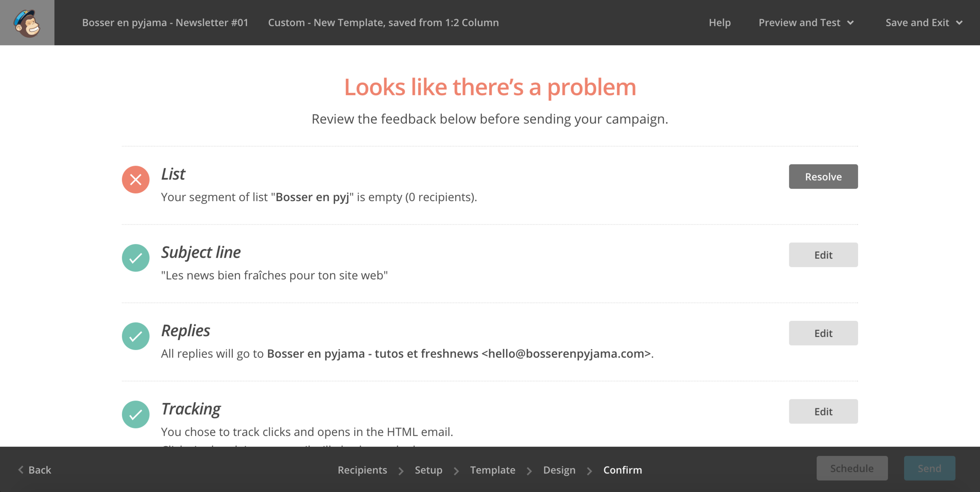Image resolution: width=980 pixels, height=492 pixels.
Task: Click the Send campaign button
Action: pos(929,468)
